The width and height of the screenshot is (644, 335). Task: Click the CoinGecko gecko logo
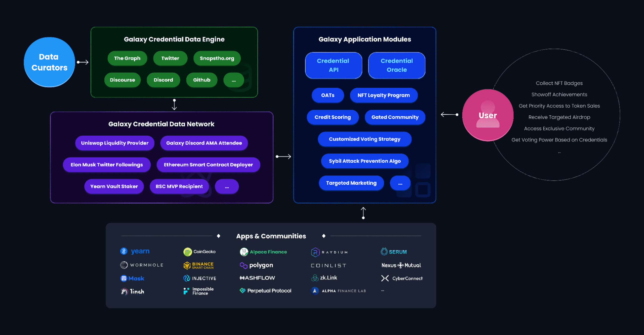point(187,252)
